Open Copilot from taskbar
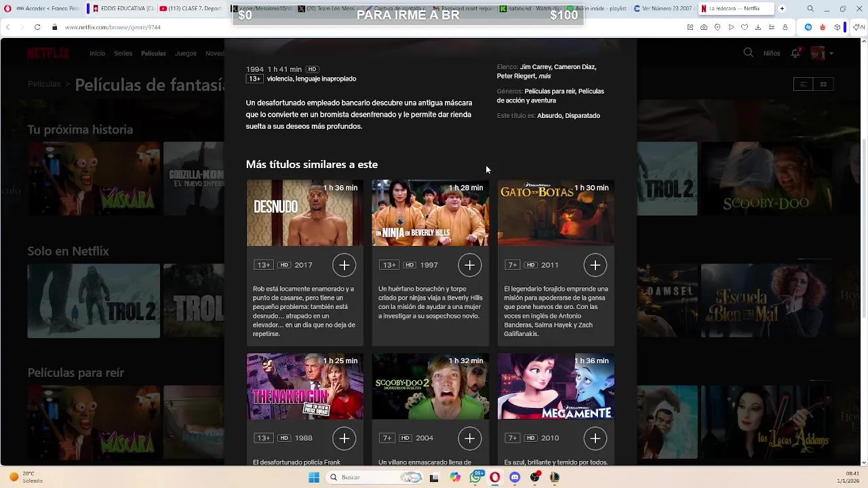 (x=455, y=477)
